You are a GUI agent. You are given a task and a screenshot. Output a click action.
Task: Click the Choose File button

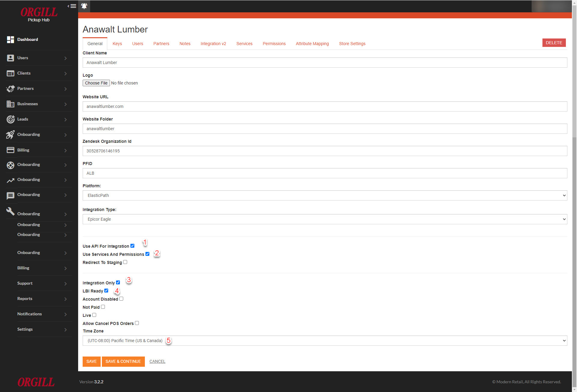pyautogui.click(x=96, y=83)
